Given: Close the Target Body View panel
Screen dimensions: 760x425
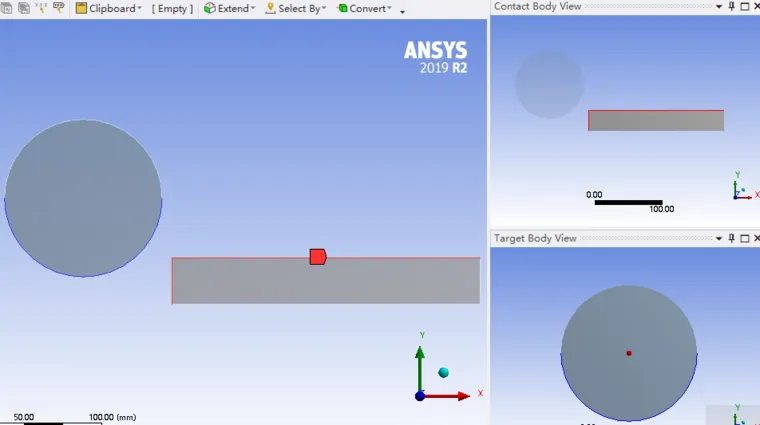Looking at the screenshot, I should coord(757,238).
